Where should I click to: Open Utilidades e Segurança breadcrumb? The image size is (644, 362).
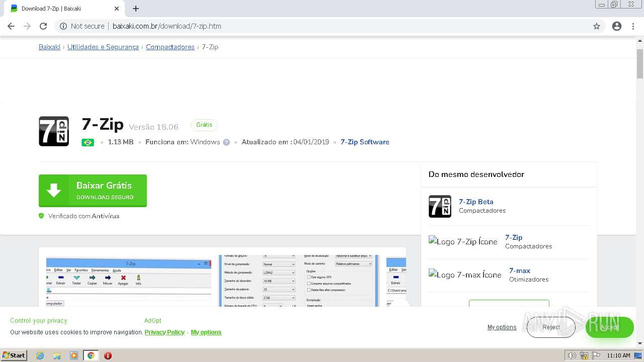[x=103, y=47]
